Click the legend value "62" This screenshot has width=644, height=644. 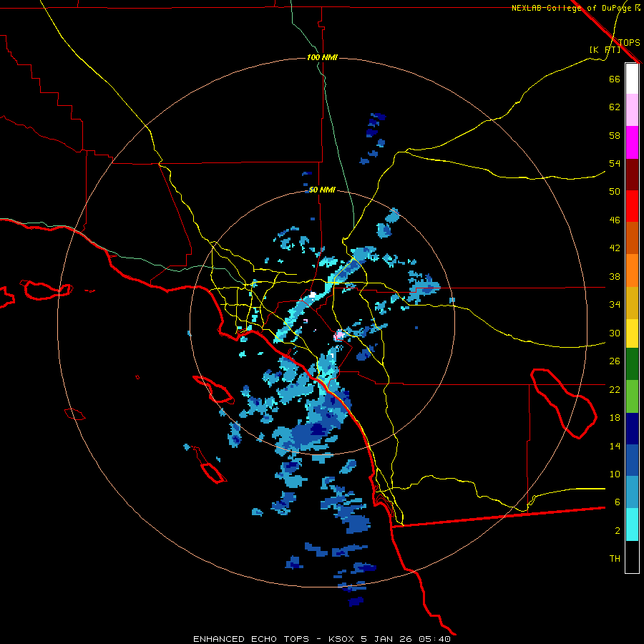point(615,107)
